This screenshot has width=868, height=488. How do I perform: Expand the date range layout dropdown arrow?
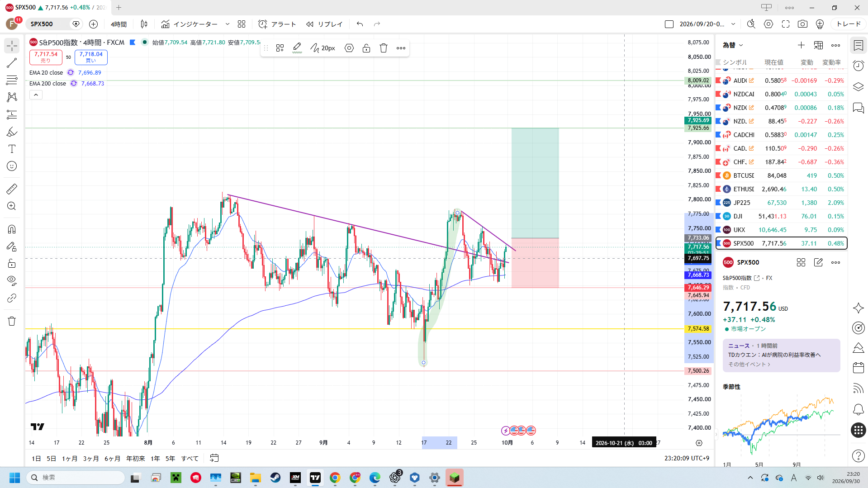coord(733,24)
